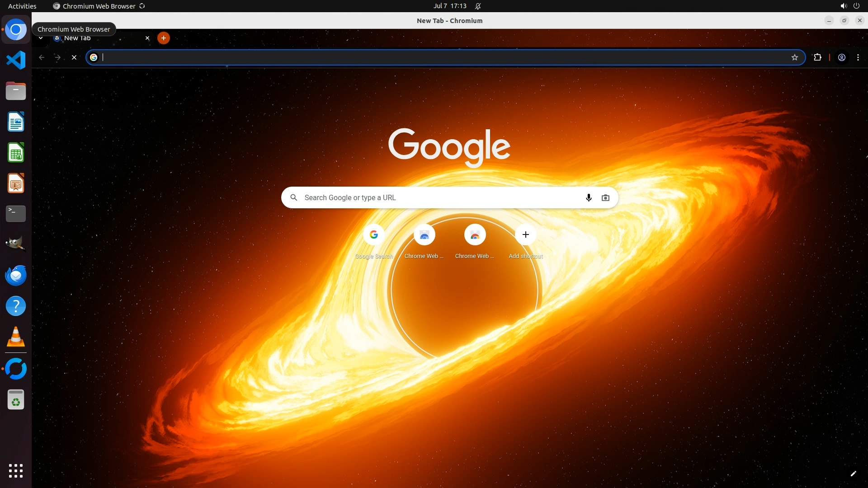Open the Extensions puzzle icon

tap(817, 57)
